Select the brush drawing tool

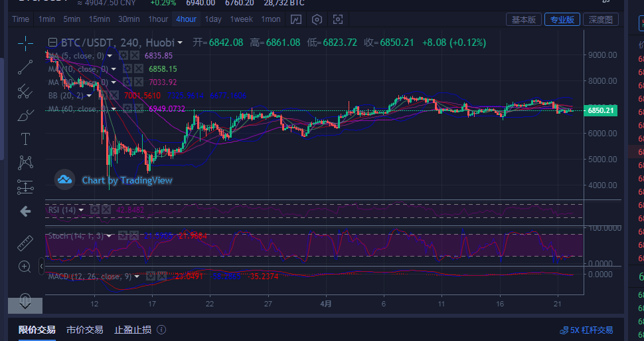(x=25, y=115)
